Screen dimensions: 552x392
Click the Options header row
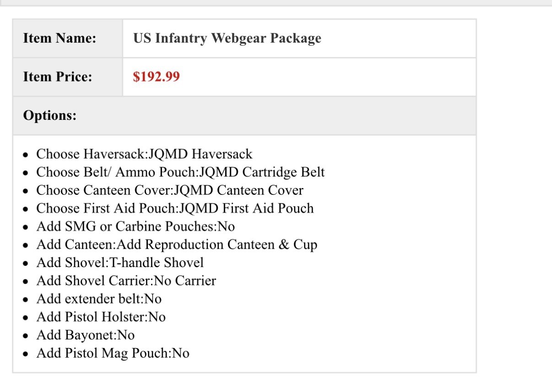pyautogui.click(x=244, y=115)
